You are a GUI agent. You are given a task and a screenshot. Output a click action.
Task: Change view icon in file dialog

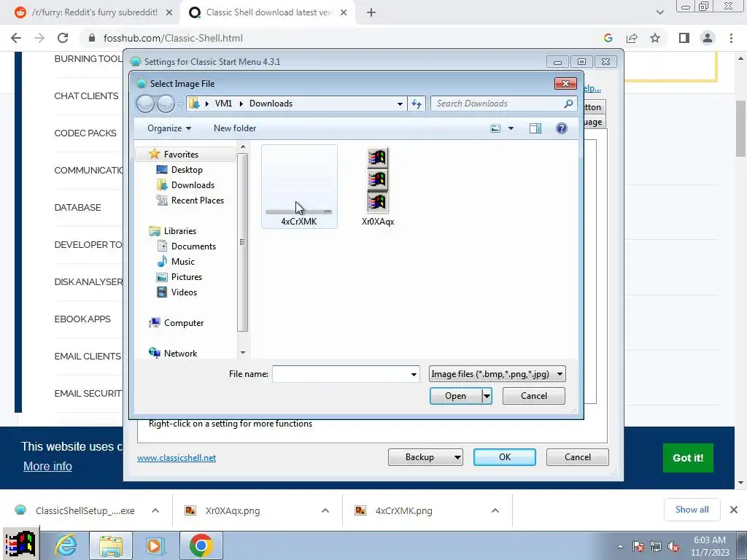click(495, 128)
